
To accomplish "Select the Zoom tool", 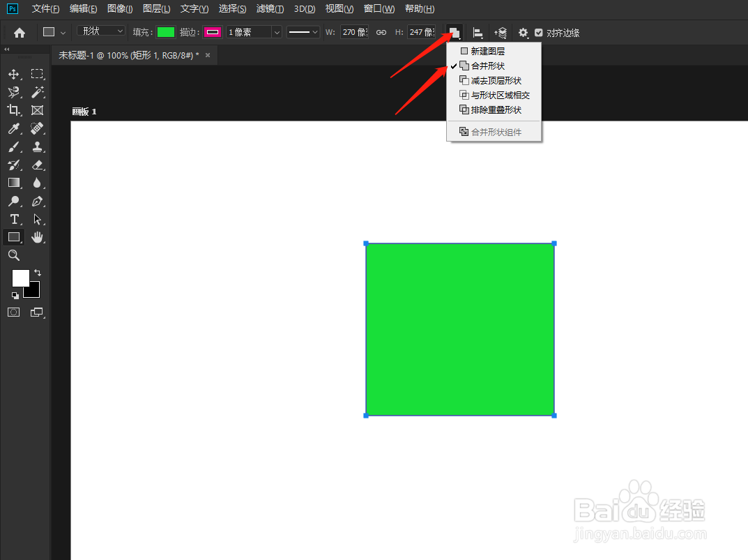I will [x=14, y=255].
